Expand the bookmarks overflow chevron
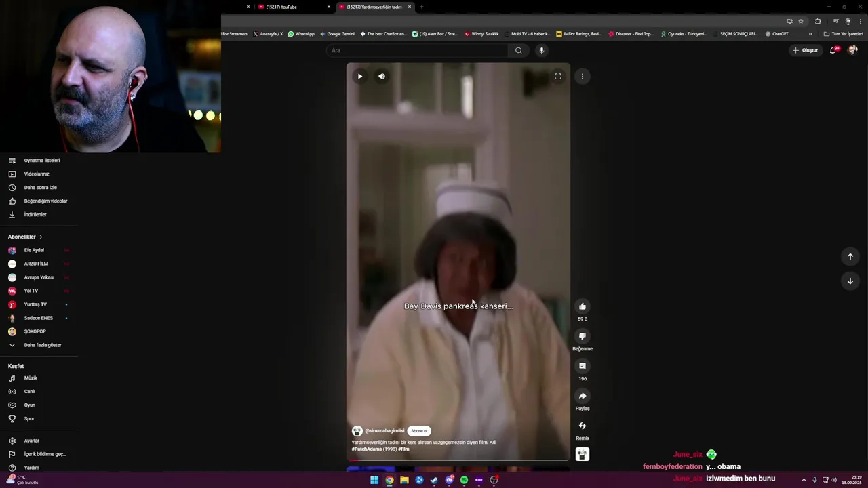This screenshot has height=488, width=868. point(810,34)
